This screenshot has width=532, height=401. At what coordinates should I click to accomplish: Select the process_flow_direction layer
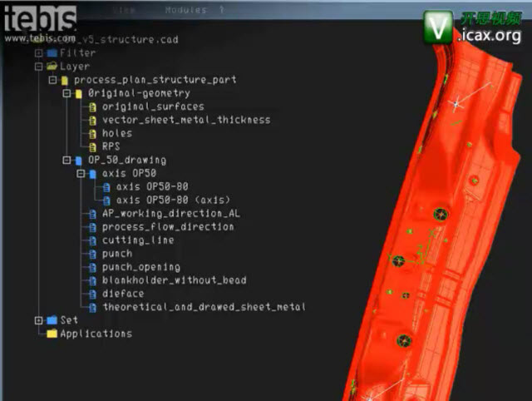tap(168, 227)
